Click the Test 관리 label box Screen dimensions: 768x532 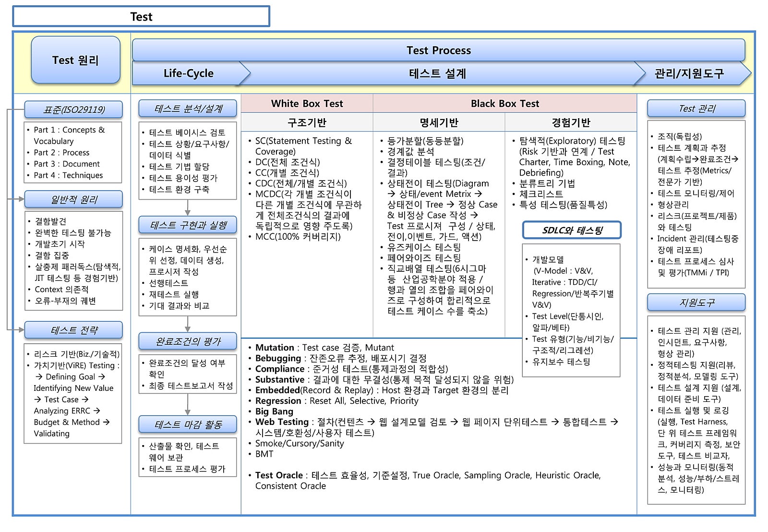(x=696, y=109)
